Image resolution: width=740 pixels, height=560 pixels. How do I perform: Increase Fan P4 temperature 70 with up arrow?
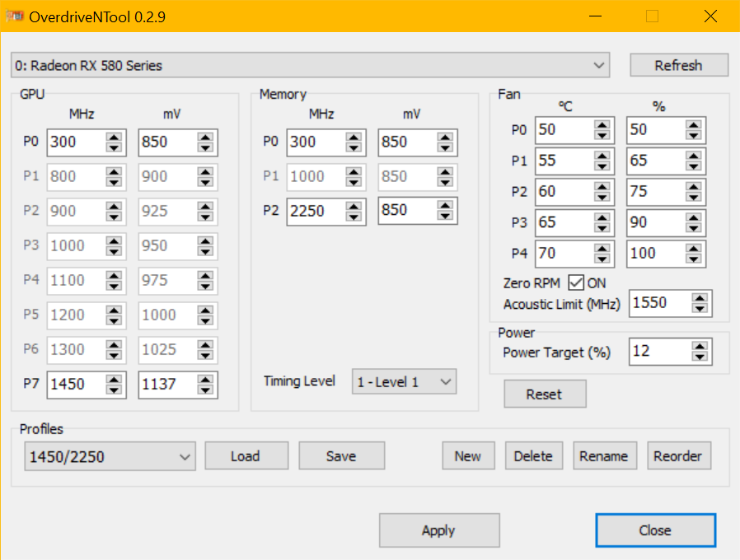point(602,249)
